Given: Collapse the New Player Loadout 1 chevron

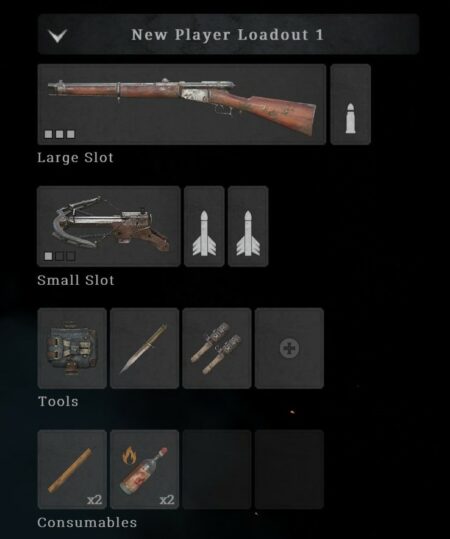Looking at the screenshot, I should pyautogui.click(x=57, y=35).
